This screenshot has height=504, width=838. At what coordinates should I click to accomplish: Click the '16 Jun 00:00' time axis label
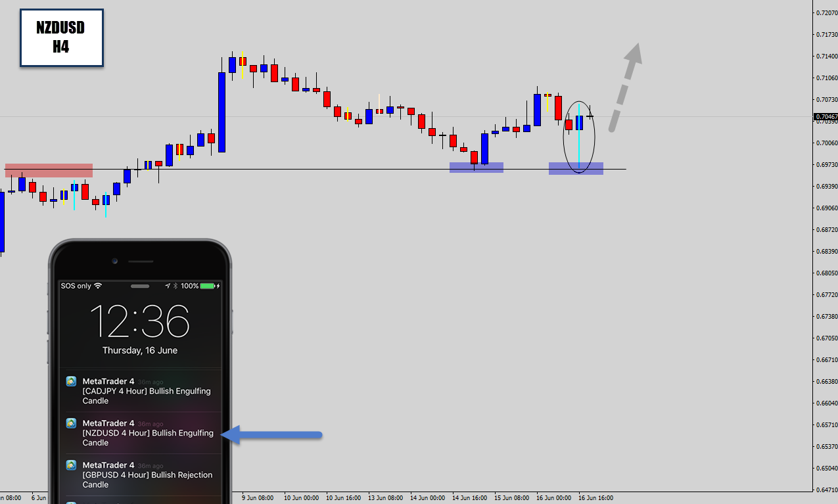tap(553, 497)
